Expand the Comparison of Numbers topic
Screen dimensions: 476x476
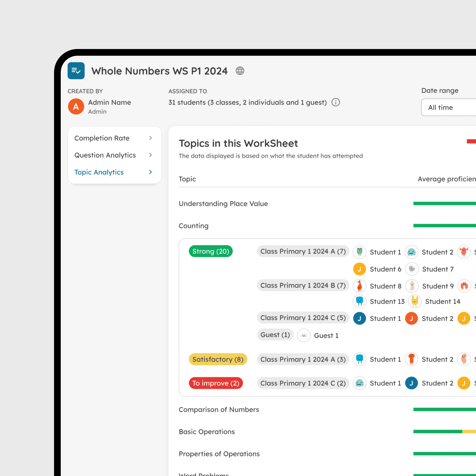tap(219, 409)
